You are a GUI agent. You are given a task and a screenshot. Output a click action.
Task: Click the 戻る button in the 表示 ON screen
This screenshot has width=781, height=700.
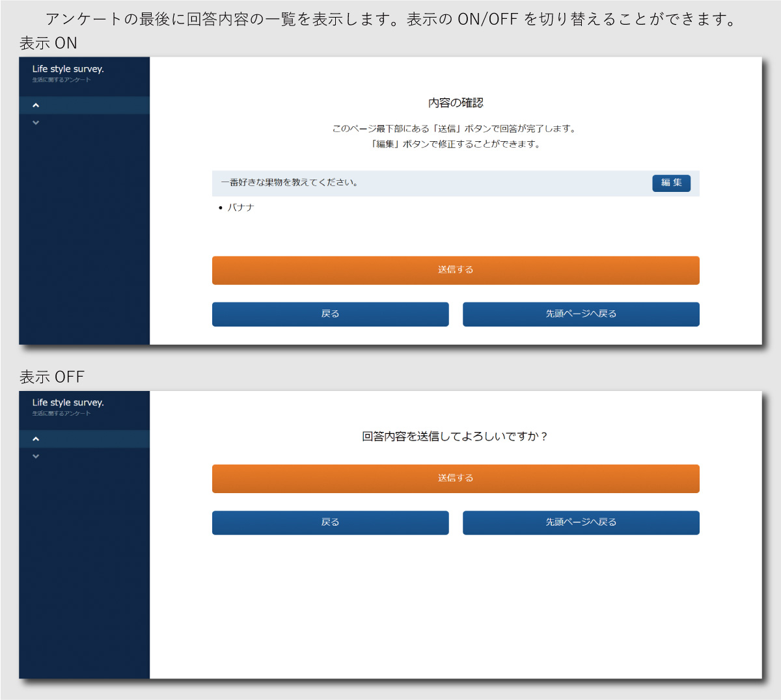(x=330, y=314)
